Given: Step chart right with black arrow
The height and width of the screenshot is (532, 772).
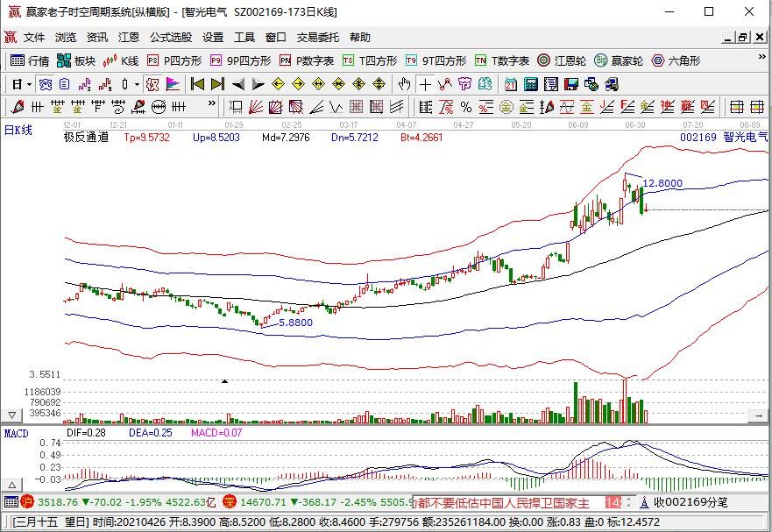Looking at the screenshot, I should [x=258, y=84].
